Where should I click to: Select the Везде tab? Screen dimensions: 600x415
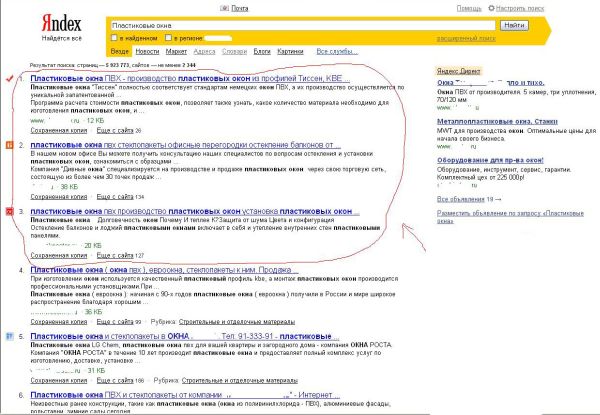pos(119,51)
